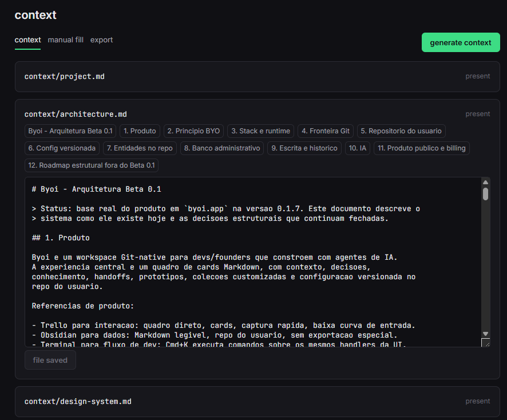Screen dimensions: 507x420
Task: Go to 4. Fronteira Git section
Action: point(326,131)
